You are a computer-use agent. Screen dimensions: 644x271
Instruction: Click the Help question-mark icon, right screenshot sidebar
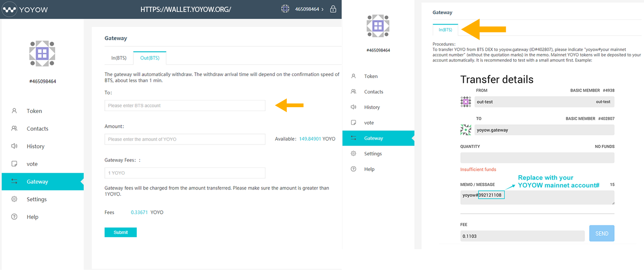point(353,169)
